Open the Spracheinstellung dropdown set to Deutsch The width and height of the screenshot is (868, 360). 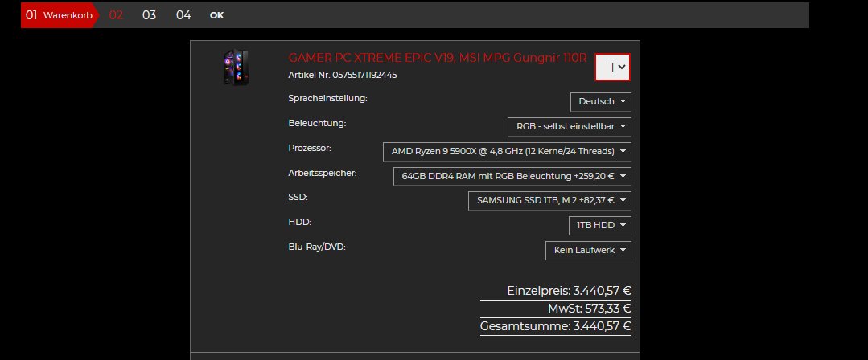click(601, 102)
